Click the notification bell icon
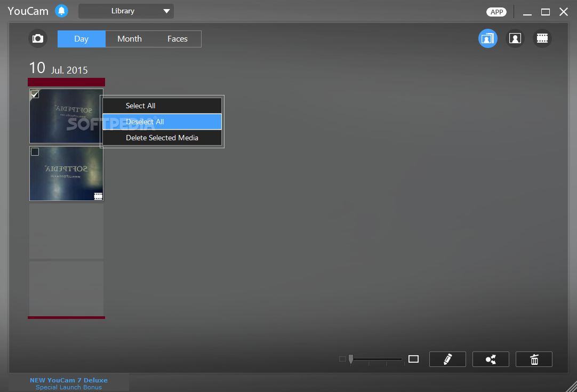The width and height of the screenshot is (577, 392). click(61, 11)
